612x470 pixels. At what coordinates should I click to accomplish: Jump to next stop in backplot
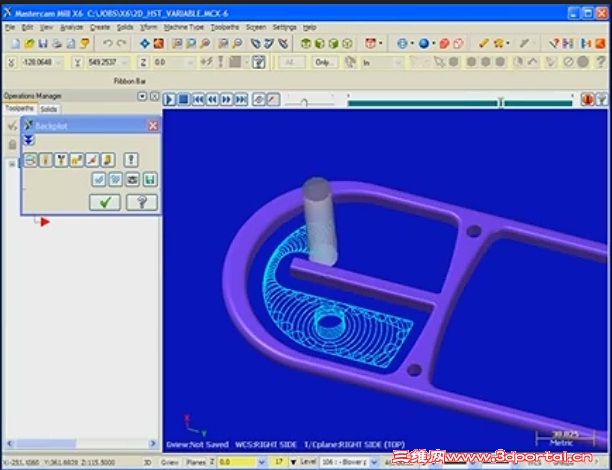point(241,100)
